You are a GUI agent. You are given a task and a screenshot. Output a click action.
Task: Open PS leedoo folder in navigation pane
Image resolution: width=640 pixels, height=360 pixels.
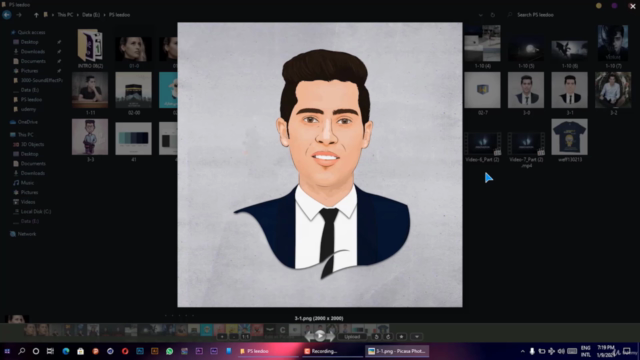pyautogui.click(x=31, y=100)
